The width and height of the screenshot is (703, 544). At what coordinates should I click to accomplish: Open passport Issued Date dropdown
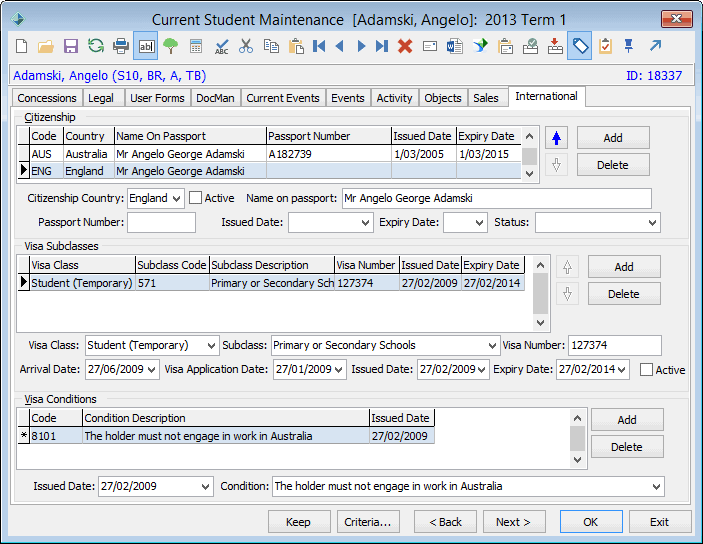(366, 223)
